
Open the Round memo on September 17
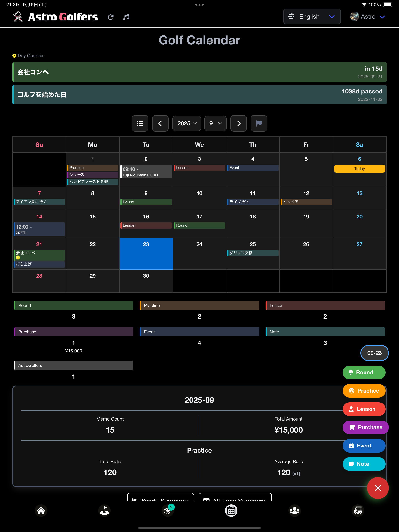tap(199, 225)
